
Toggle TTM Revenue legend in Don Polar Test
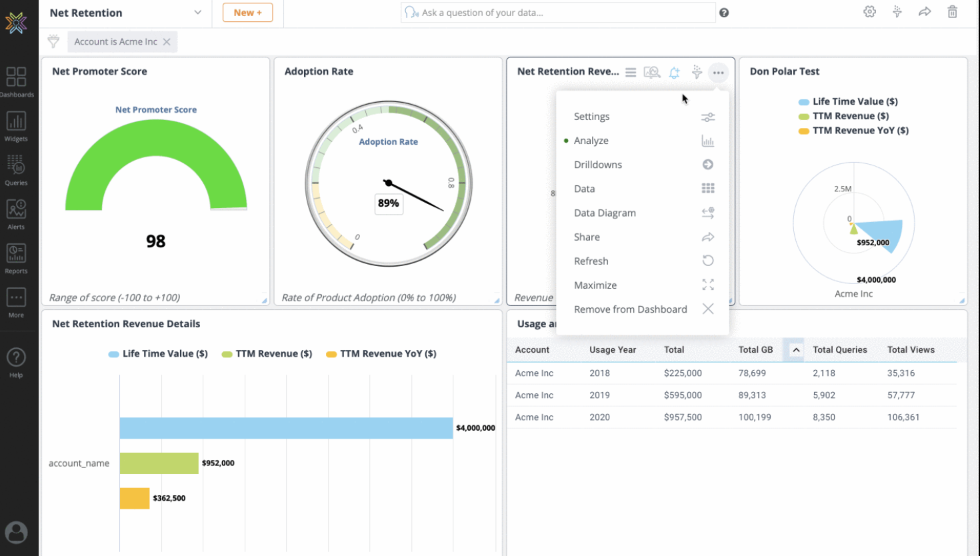tap(843, 116)
